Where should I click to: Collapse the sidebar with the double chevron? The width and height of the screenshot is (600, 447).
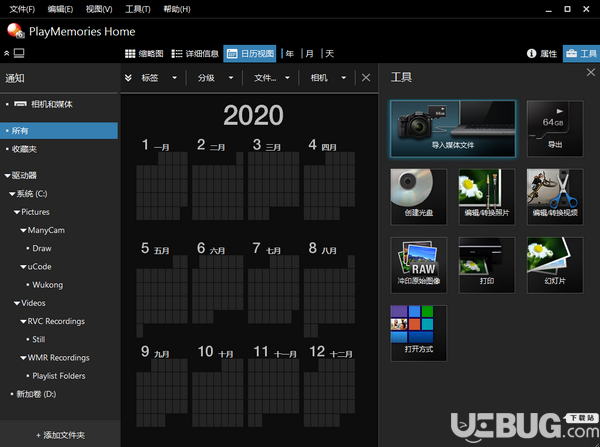(x=7, y=53)
